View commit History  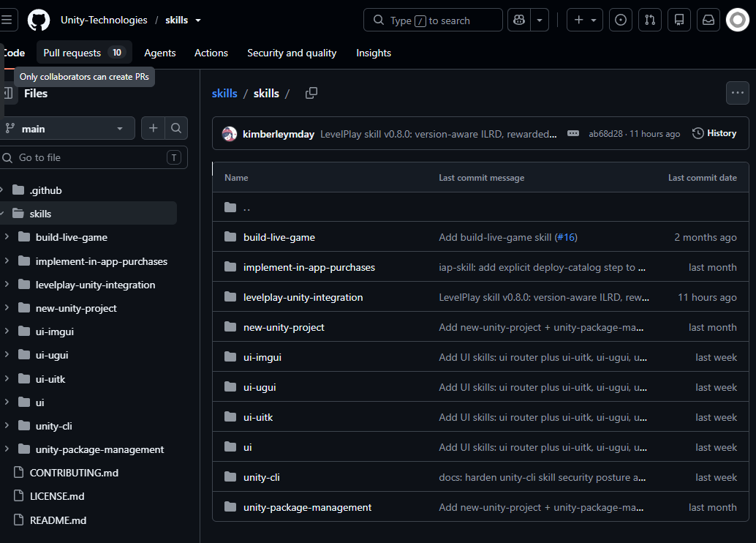(714, 133)
